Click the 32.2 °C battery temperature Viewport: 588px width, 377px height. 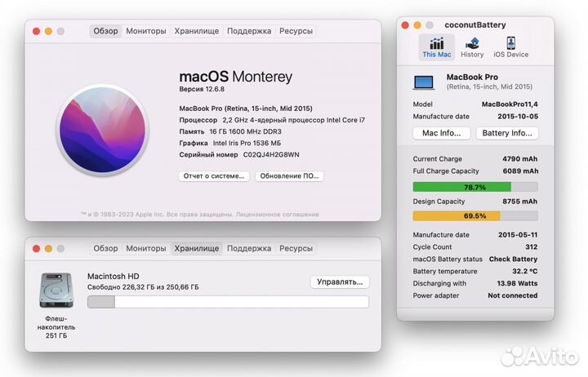tap(524, 271)
